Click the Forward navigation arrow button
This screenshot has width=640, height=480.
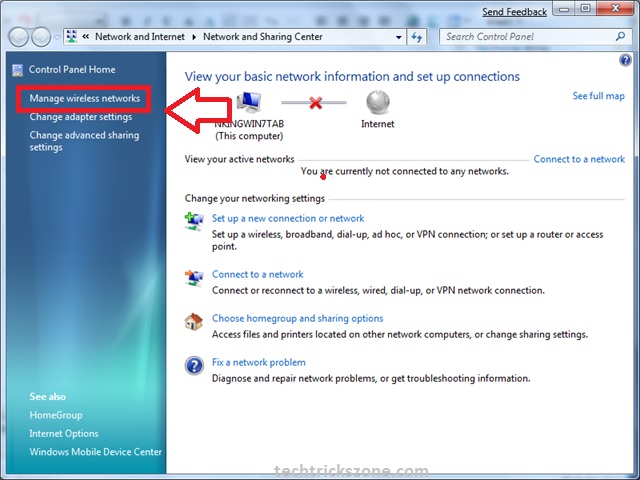42,37
